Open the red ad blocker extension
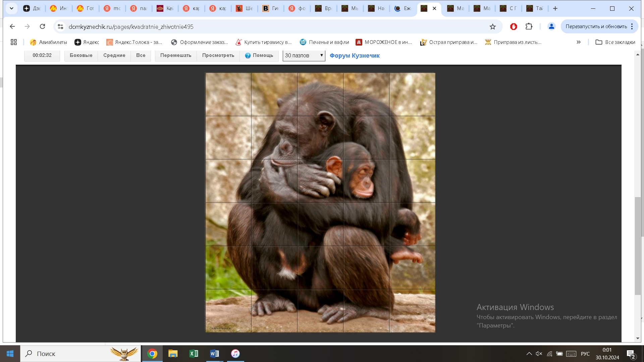 coord(514,26)
